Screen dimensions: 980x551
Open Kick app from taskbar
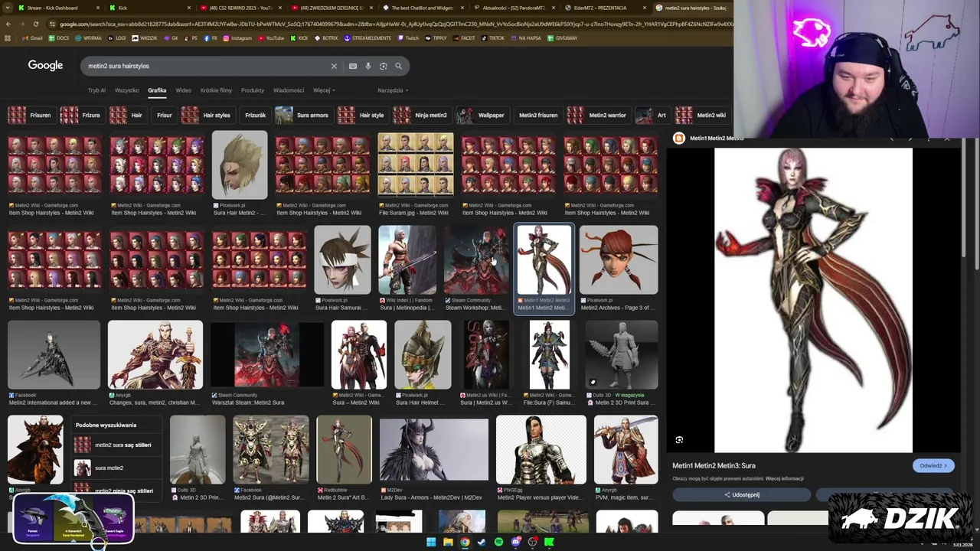(x=549, y=542)
